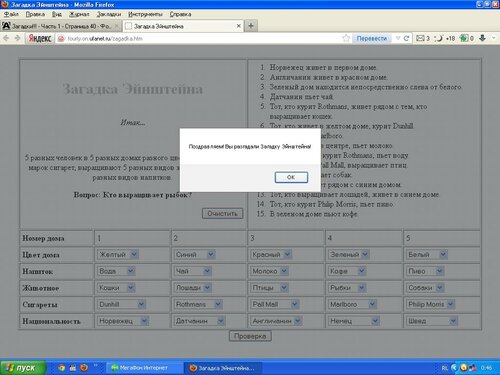Open the animal dropdown showing Собаки
Screen dimensions: 500x375
pyautogui.click(x=425, y=288)
